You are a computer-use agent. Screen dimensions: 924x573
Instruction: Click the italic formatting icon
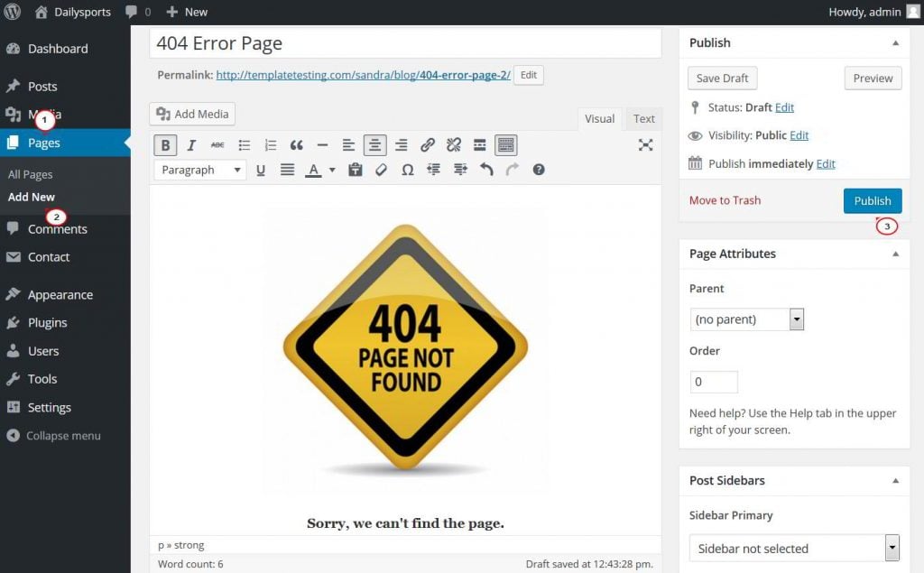click(191, 145)
